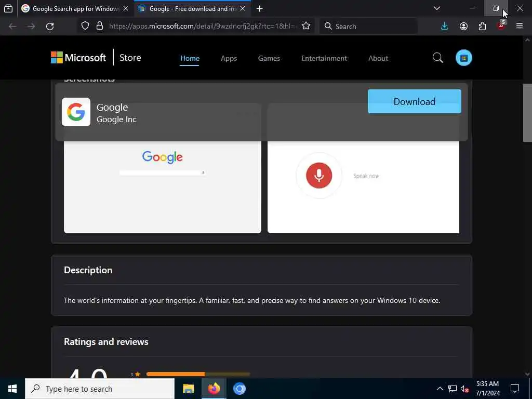Screen dimensions: 532x399
Task: Open the tracking protection shield icon
Action: pyautogui.click(x=85, y=26)
